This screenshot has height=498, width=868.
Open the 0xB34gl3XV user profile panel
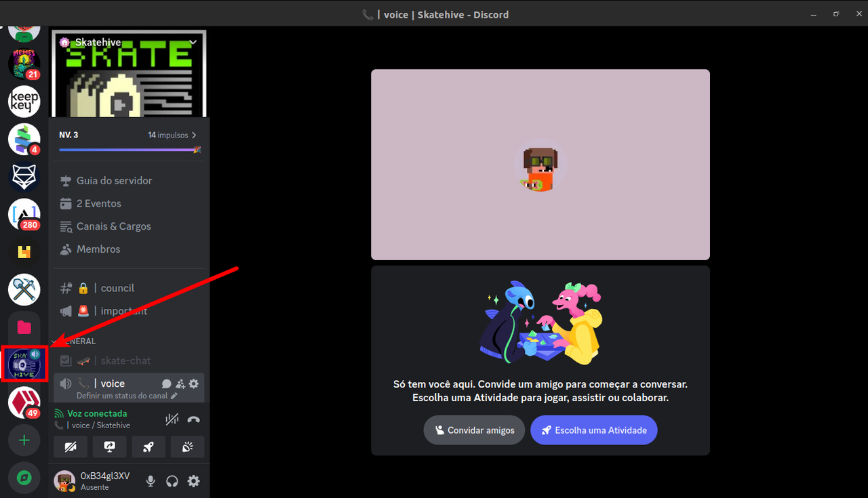coord(95,481)
